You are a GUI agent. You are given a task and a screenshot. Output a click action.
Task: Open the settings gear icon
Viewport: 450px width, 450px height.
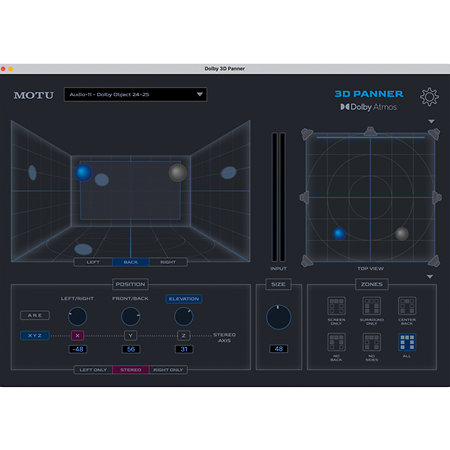429,97
